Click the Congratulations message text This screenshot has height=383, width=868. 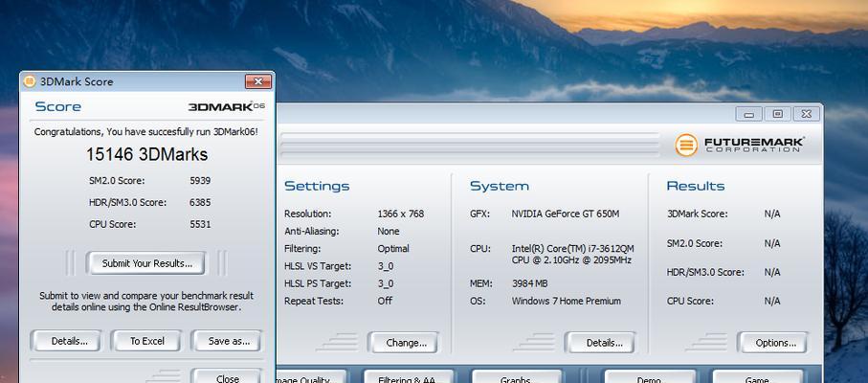point(145,132)
